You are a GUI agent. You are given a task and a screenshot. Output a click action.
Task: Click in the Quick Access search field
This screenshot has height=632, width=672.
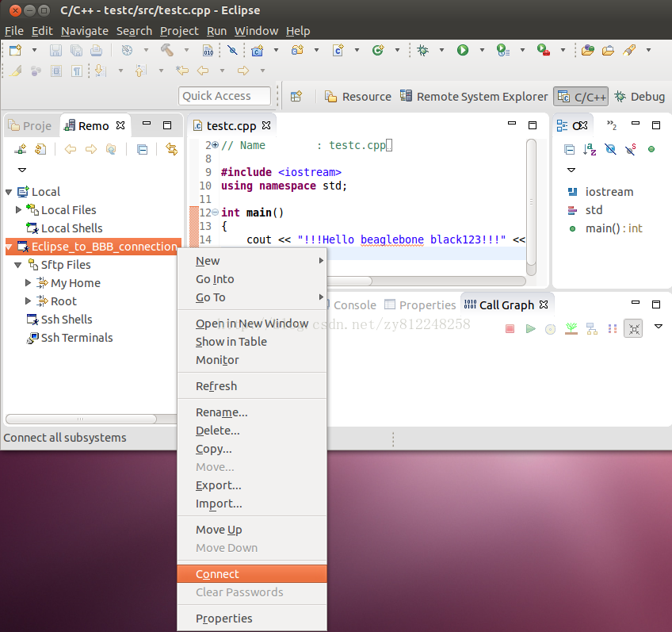(x=224, y=96)
